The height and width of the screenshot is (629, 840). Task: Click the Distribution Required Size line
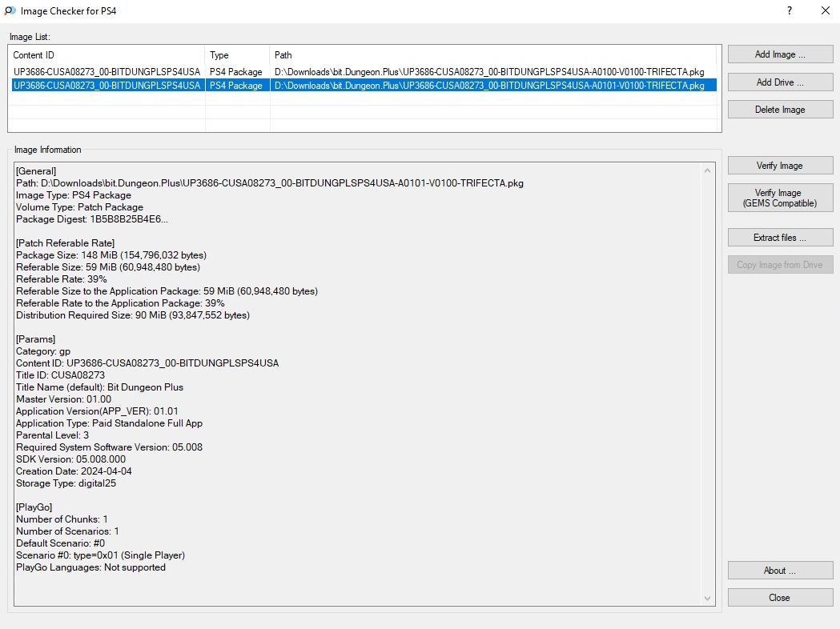tap(133, 315)
